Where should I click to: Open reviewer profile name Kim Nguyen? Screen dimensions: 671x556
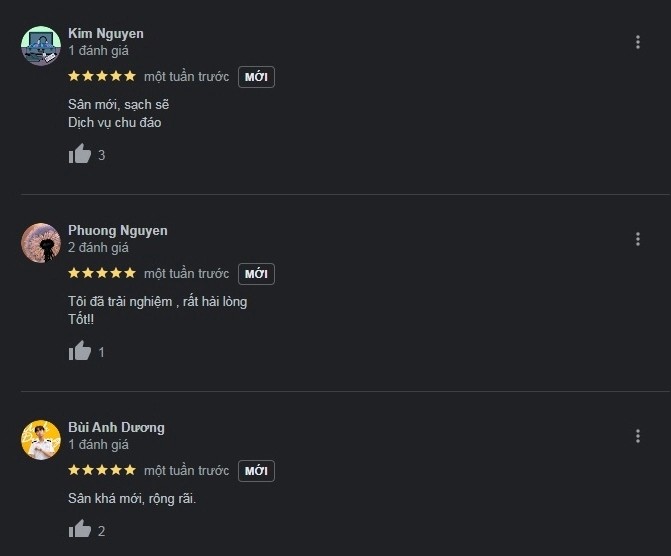[x=106, y=33]
